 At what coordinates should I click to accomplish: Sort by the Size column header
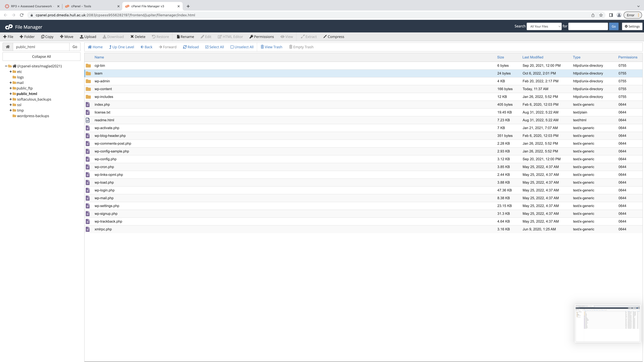point(500,57)
